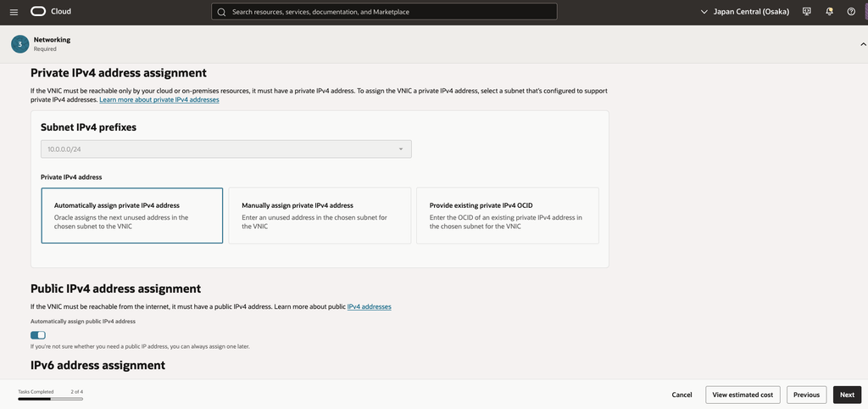Screen dimensions: 868x409
Task: Select Manually assign private IPv4 address
Action: tap(320, 216)
